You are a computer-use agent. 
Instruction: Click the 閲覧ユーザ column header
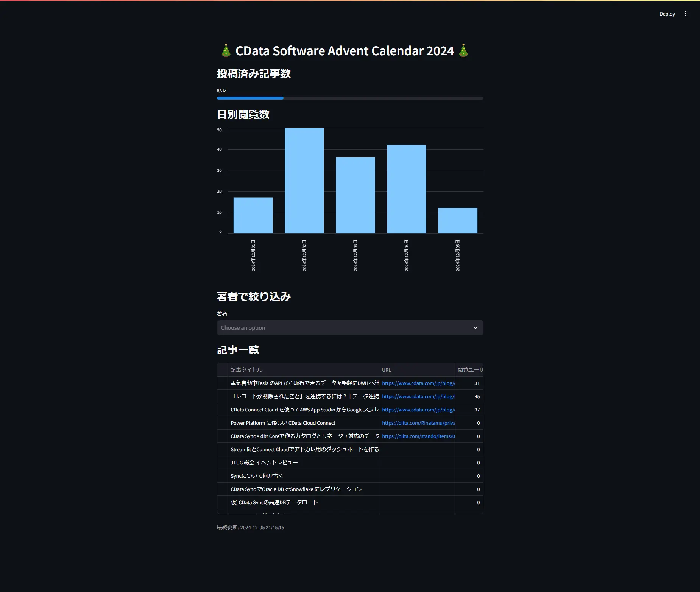(x=469, y=370)
